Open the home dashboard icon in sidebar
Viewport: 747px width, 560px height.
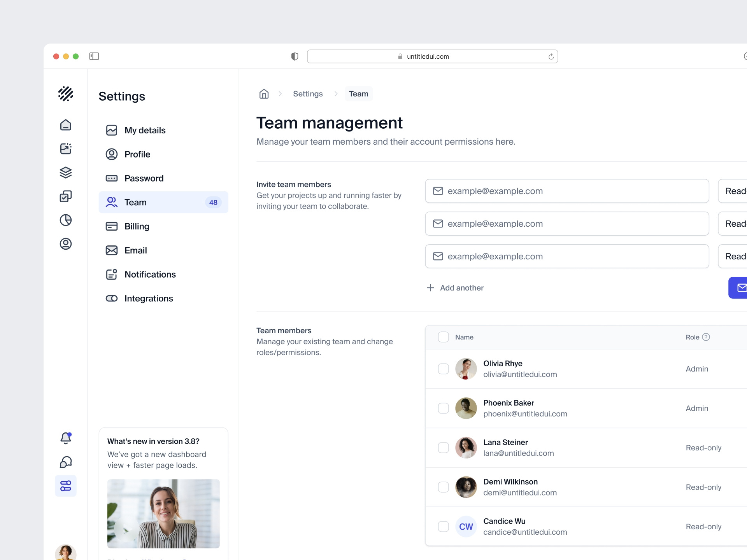click(x=66, y=125)
